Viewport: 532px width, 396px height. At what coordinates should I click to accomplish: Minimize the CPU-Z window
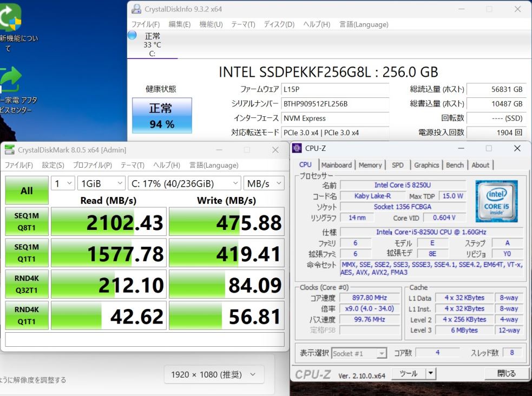pos(461,148)
